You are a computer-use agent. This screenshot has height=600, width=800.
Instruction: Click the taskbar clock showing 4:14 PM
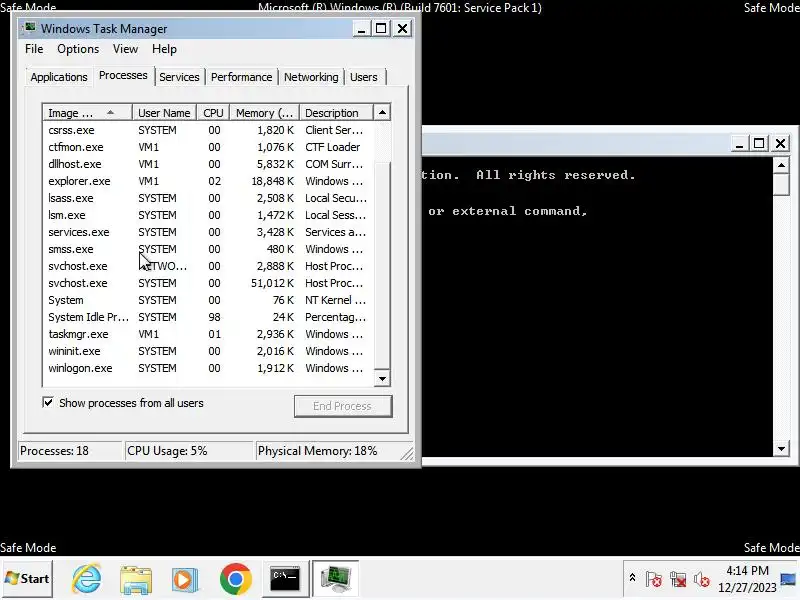click(747, 579)
